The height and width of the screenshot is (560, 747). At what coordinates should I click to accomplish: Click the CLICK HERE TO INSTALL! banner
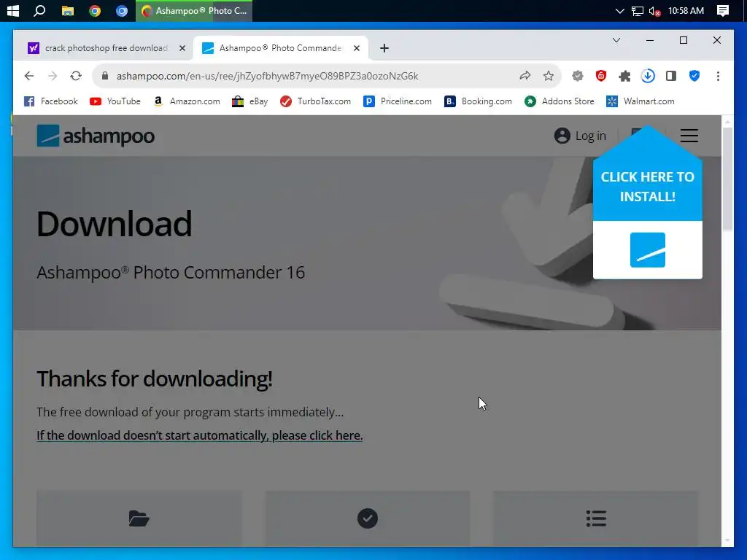point(648,187)
